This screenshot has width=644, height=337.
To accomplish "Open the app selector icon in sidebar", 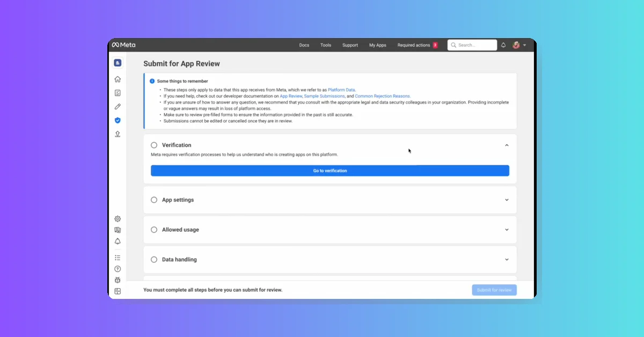I will click(x=118, y=63).
